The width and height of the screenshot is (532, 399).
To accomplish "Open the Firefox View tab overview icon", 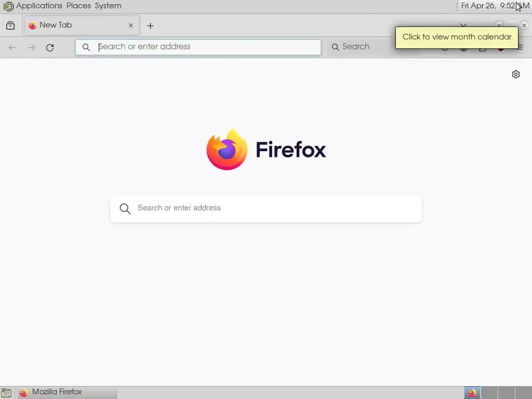I will [x=10, y=25].
